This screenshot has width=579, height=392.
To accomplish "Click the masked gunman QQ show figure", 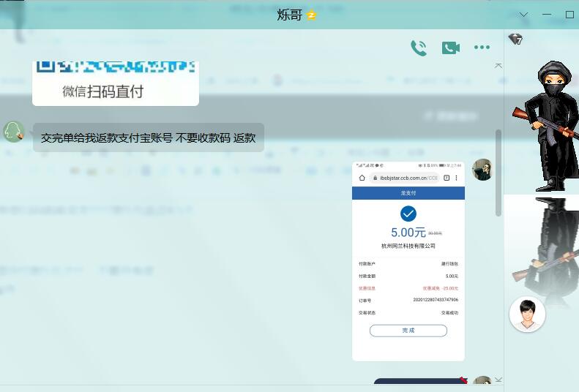I will pos(548,125).
